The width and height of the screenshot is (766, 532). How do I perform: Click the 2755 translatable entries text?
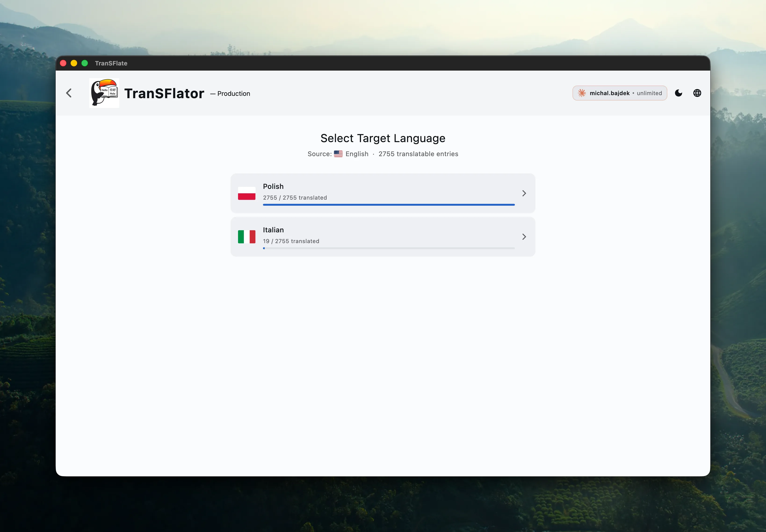click(418, 154)
